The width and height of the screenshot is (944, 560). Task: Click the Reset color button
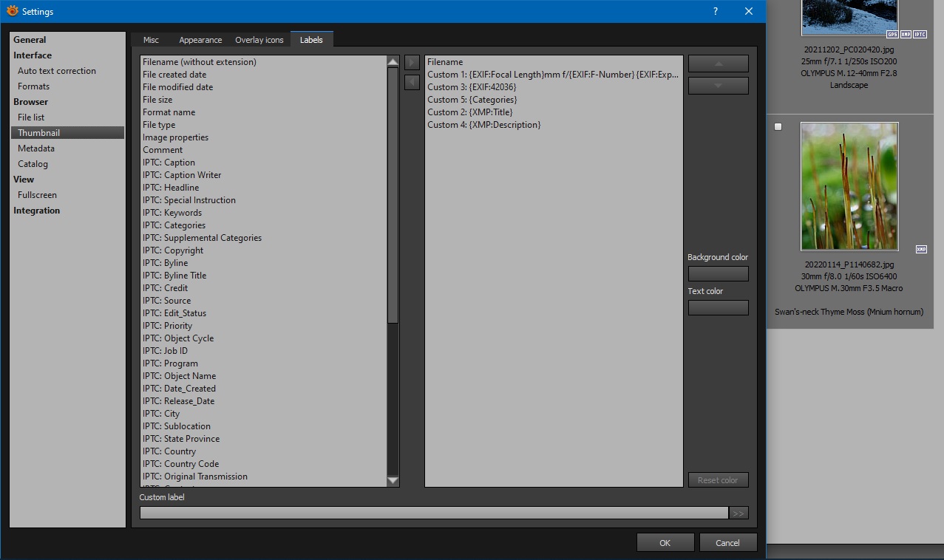[718, 480]
